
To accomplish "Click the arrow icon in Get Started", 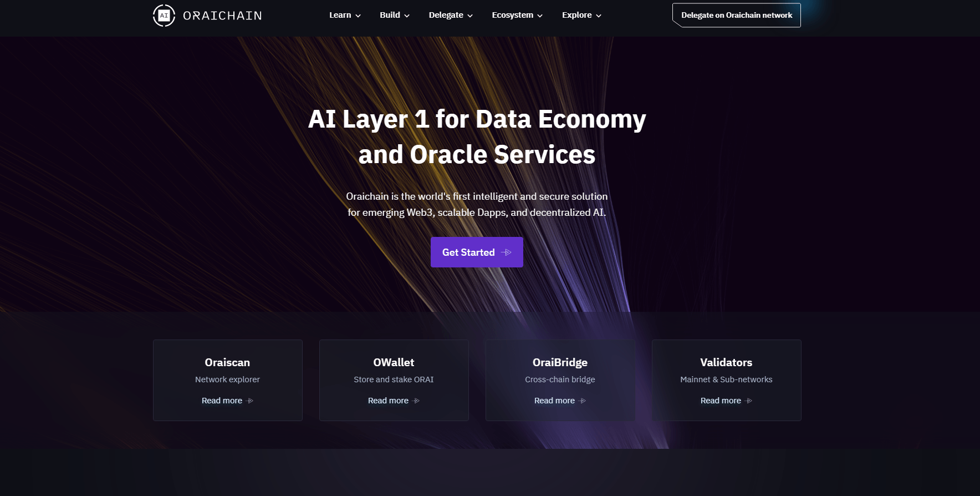I will pos(506,252).
